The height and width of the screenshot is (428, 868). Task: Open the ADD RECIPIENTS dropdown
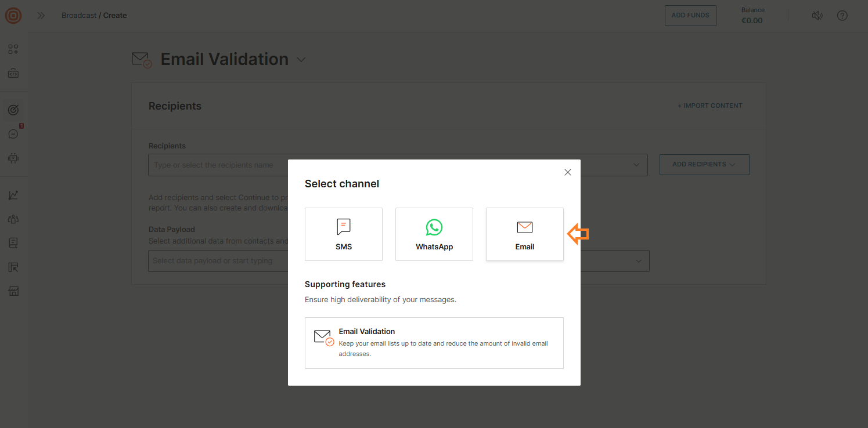tap(704, 165)
